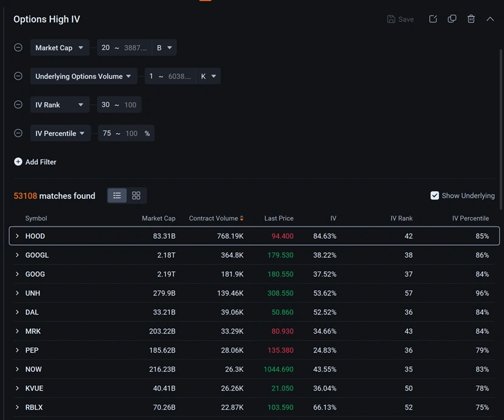Click the DAL IV Rank 36
This screenshot has height=420, width=504.
[409, 312]
